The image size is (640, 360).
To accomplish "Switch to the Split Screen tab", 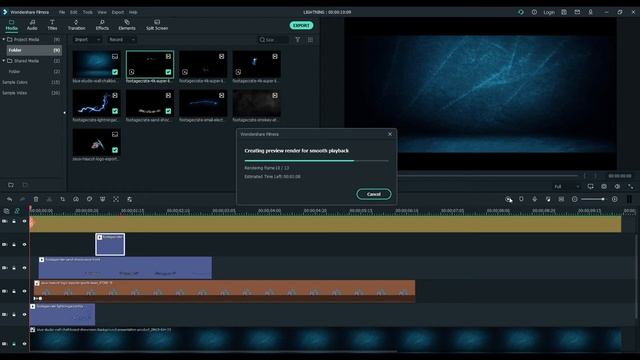I will click(x=157, y=25).
